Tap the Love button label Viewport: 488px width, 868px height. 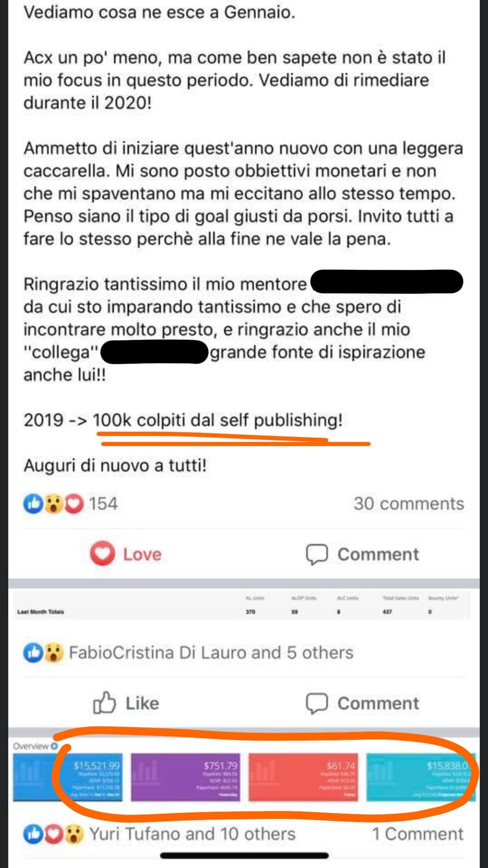142,554
